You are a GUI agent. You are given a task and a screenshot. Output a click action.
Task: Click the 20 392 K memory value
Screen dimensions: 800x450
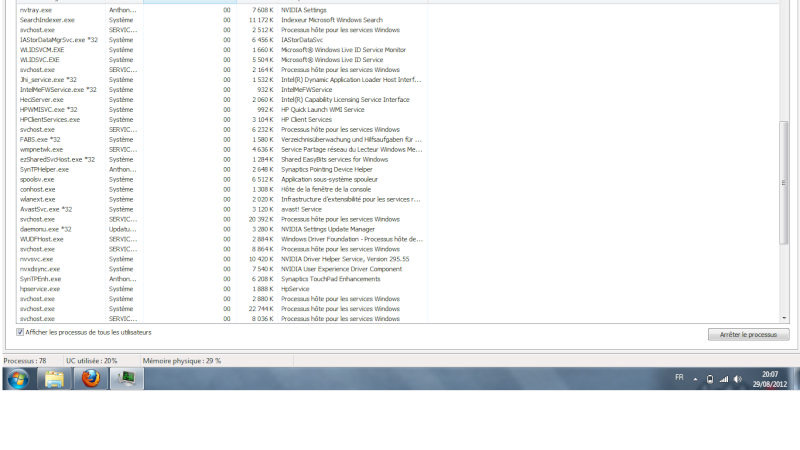point(261,219)
